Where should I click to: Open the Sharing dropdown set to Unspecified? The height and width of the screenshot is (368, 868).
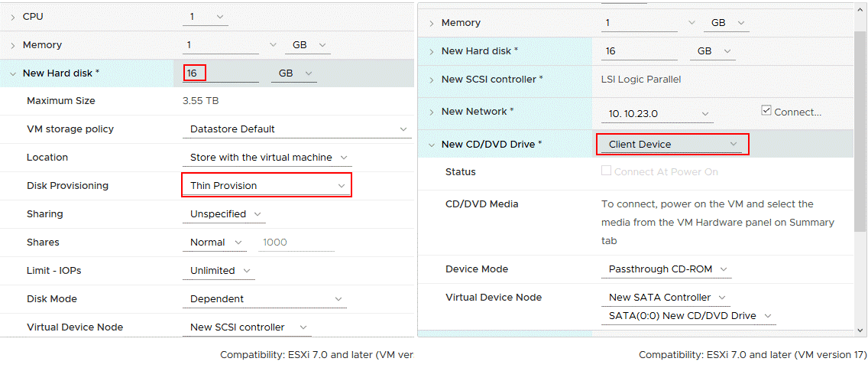tap(224, 214)
